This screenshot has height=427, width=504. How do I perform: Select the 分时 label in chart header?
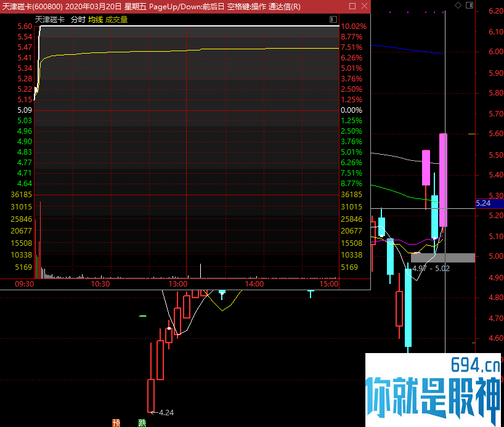tap(78, 20)
